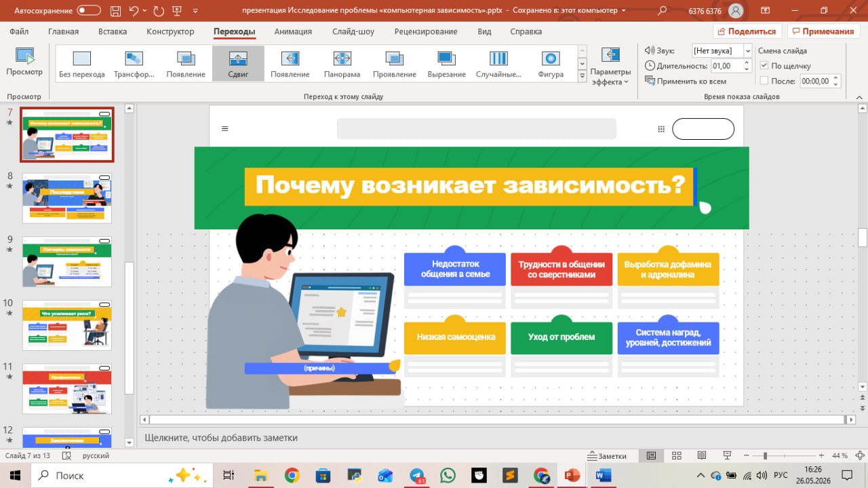The image size is (868, 488).
Task: Select slide 8 thumbnail
Action: click(66, 198)
